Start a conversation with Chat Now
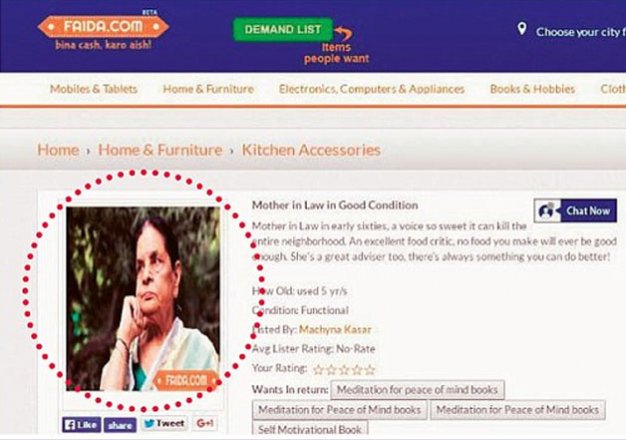Viewport: 626px width, 440px height. (575, 210)
